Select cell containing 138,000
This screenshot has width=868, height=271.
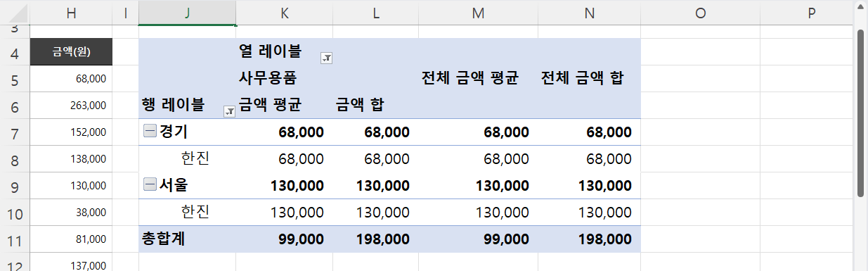[x=71, y=158]
